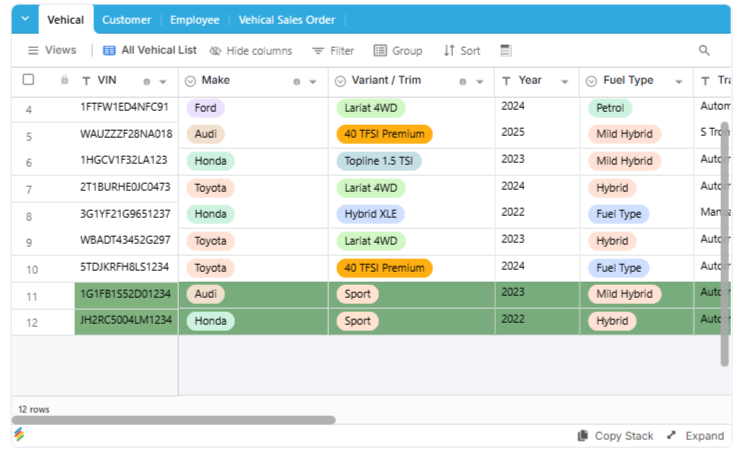Tick the select-all checkbox in header

click(x=28, y=79)
